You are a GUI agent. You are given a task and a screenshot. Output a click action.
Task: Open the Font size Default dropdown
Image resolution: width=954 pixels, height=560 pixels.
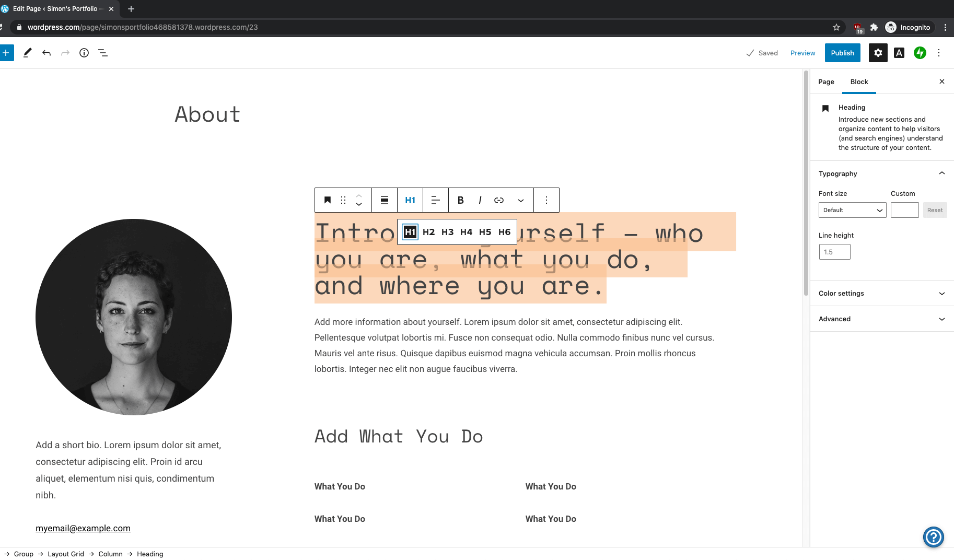(x=852, y=210)
